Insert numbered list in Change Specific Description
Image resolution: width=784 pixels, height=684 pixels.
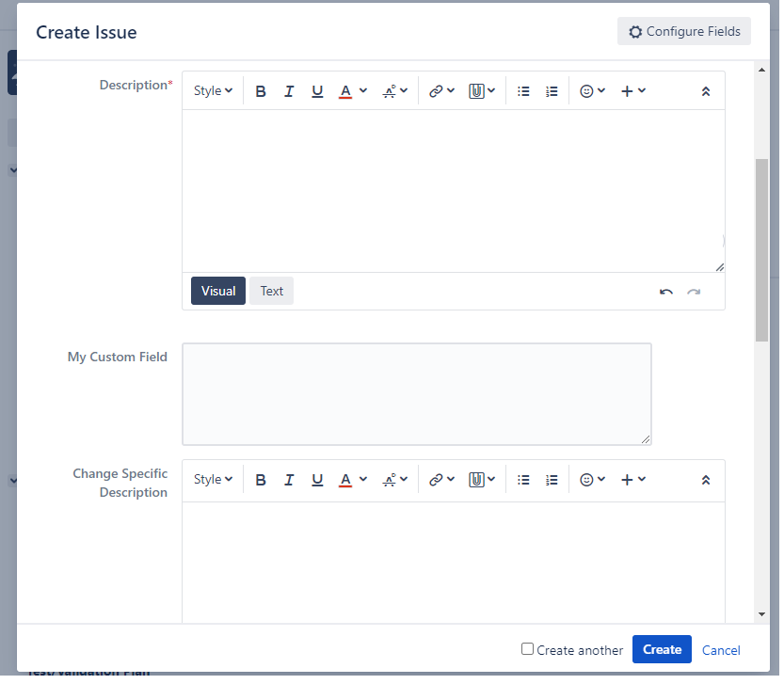tap(552, 482)
